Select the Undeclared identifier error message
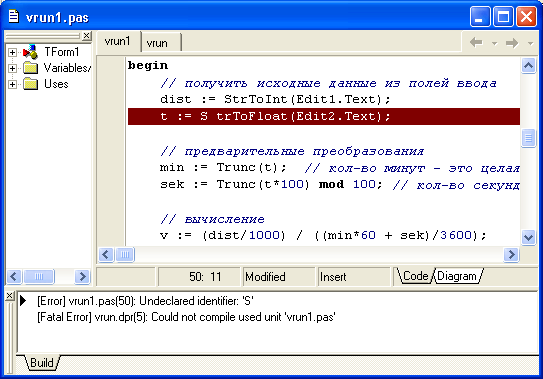 click(x=145, y=301)
